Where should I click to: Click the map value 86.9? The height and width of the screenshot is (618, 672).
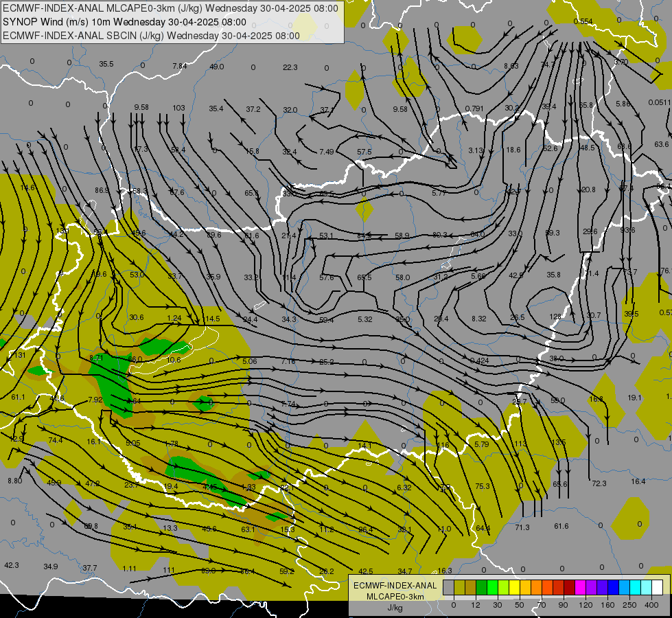102,190
